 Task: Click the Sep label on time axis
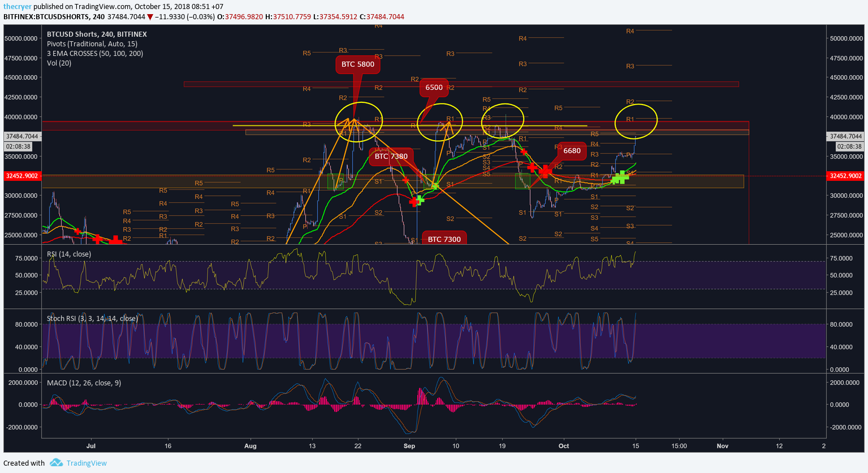409,446
